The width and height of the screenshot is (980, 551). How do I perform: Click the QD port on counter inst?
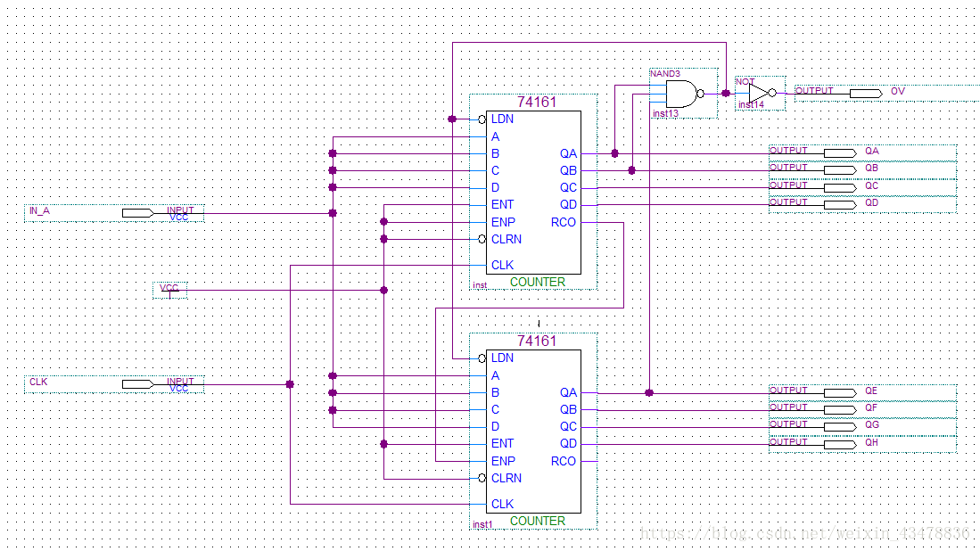[x=568, y=205]
